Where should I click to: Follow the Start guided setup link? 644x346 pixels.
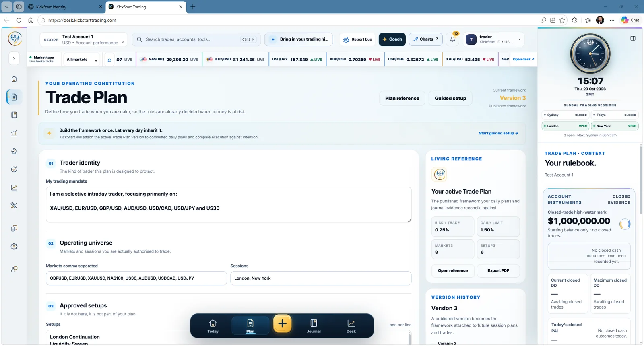(498, 133)
